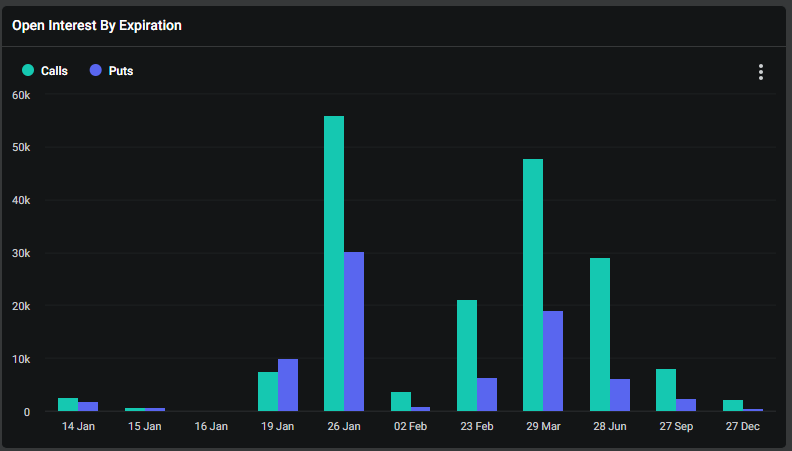Click the 60k y-axis label
This screenshot has width=792, height=451.
21,95
